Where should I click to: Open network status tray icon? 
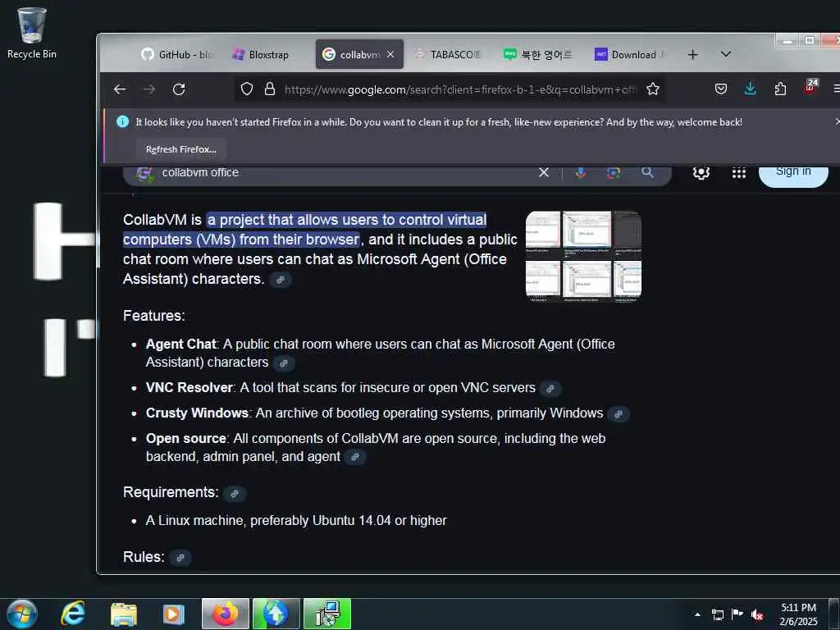[717, 614]
